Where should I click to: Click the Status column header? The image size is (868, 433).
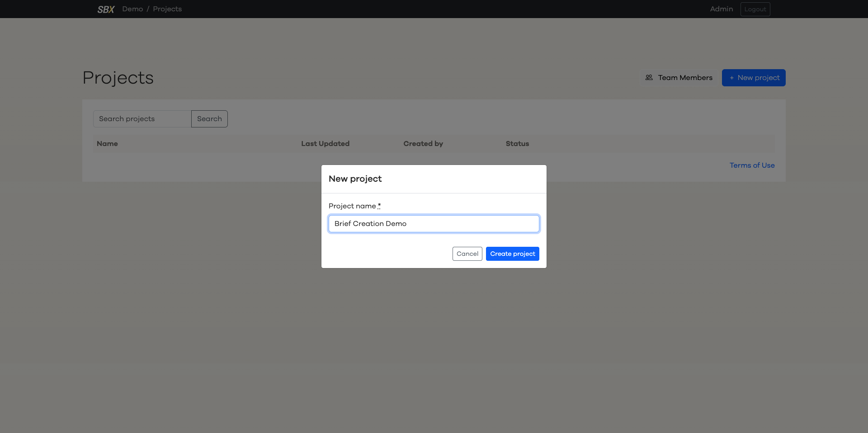tap(517, 144)
